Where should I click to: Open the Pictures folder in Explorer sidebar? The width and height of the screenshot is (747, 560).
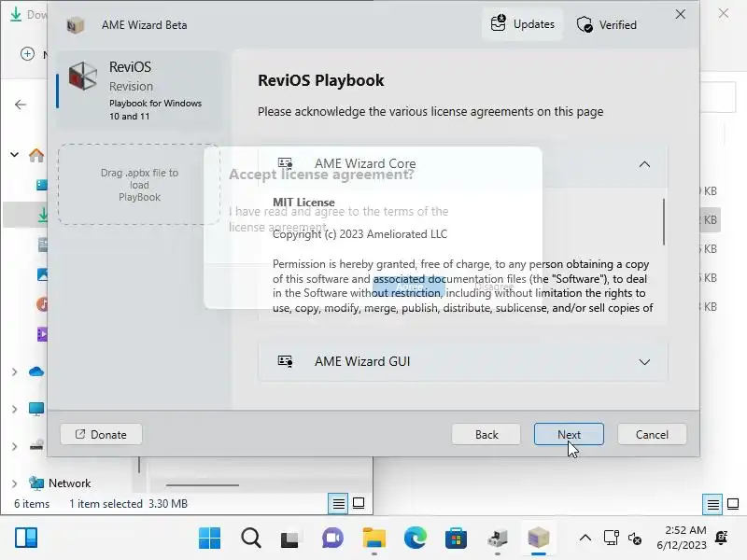tap(42, 274)
